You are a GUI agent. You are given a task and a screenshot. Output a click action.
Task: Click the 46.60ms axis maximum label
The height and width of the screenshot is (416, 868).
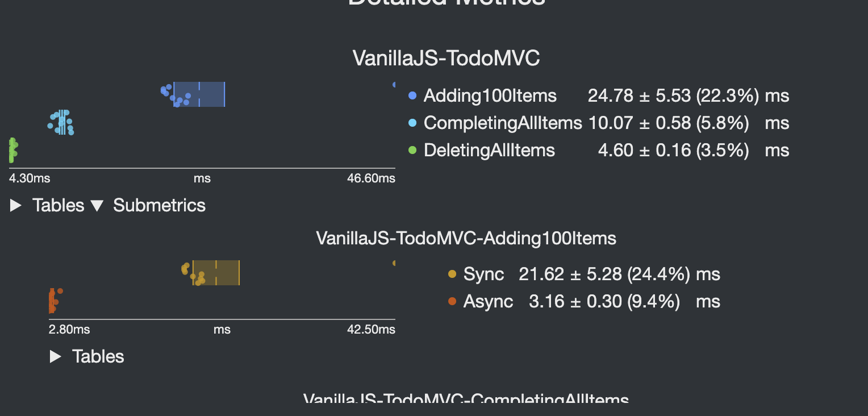(371, 178)
